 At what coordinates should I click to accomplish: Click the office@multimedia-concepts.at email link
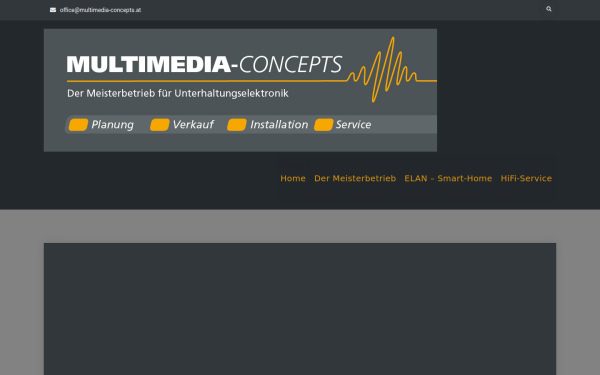point(100,10)
